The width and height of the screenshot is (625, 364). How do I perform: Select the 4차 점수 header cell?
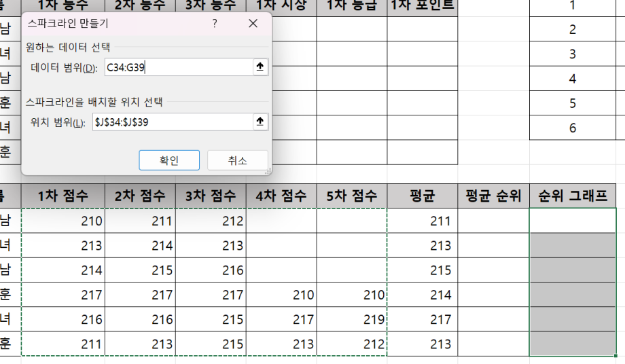coord(281,196)
